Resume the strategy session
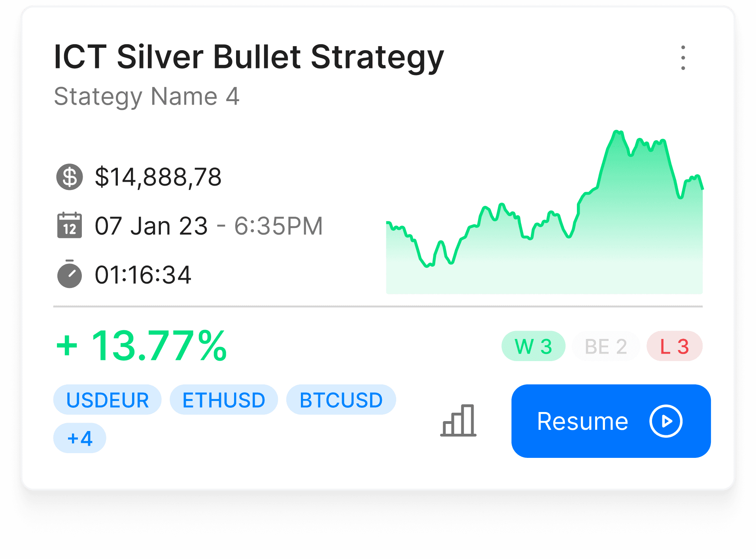This screenshot has width=756, height=559. (x=611, y=421)
